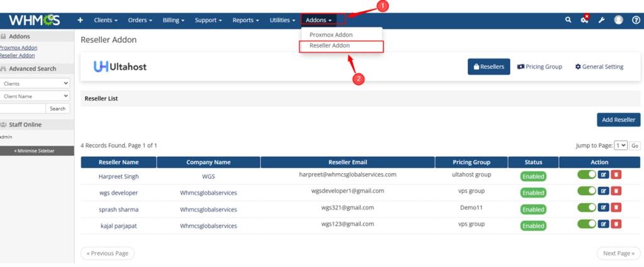
Task: Open the Client Name field dropdown
Action: tap(35, 96)
